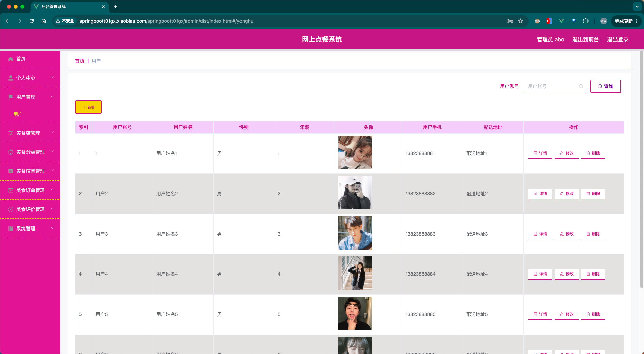
Task: Open 首页 in the sidebar menu
Action: (30, 59)
